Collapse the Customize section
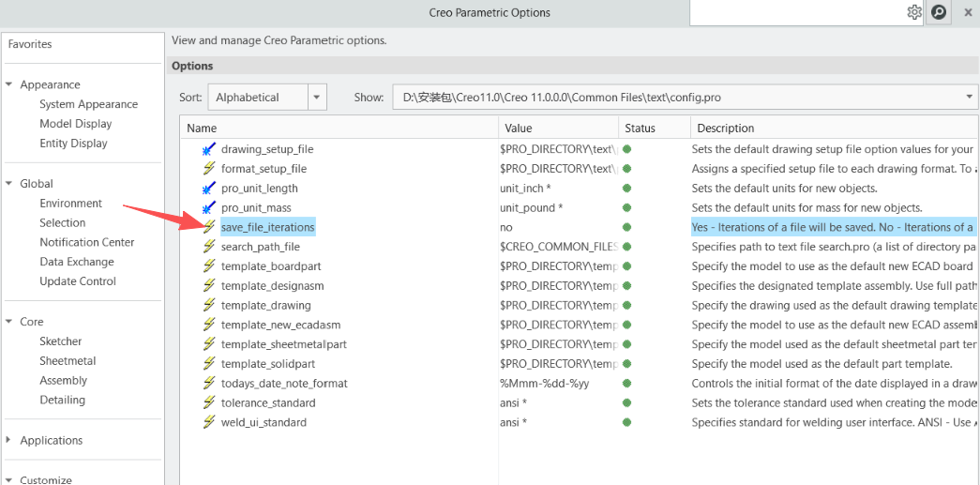980x485 pixels. (x=9, y=480)
